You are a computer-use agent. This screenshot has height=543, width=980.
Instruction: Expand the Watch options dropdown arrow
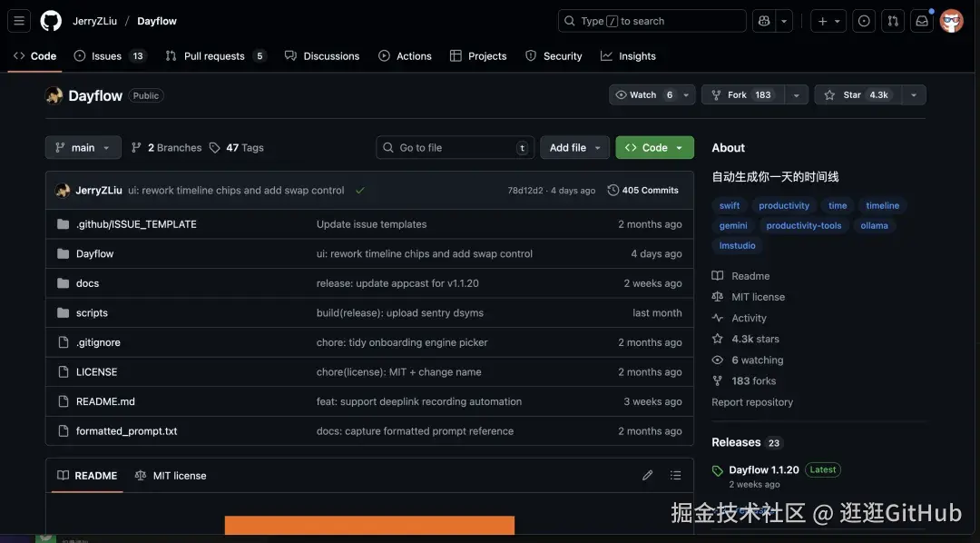[x=686, y=95]
